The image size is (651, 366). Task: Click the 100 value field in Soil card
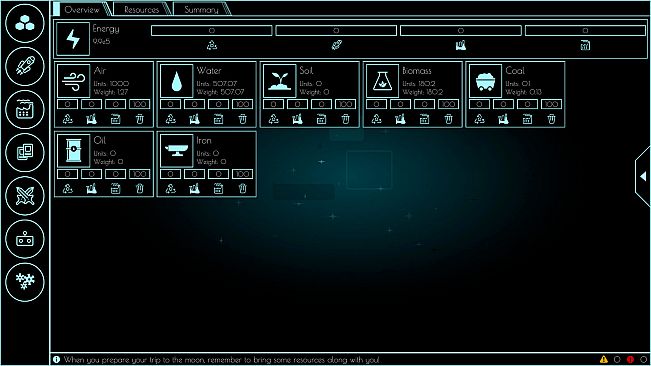[x=345, y=104]
